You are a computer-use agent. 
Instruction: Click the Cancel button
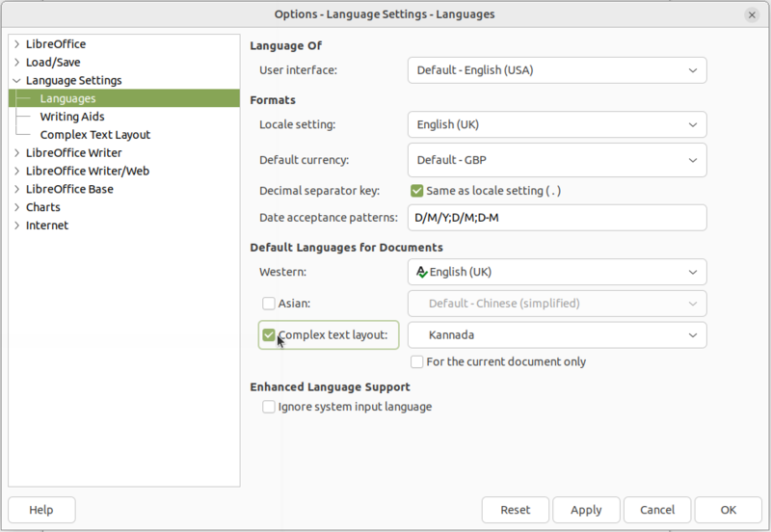[657, 510]
